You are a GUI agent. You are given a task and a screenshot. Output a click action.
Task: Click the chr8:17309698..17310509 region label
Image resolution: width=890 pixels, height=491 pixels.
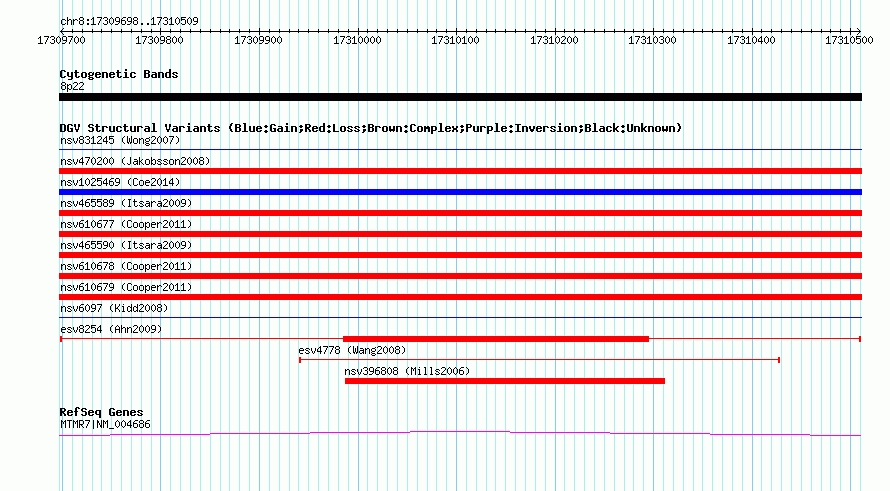point(129,22)
